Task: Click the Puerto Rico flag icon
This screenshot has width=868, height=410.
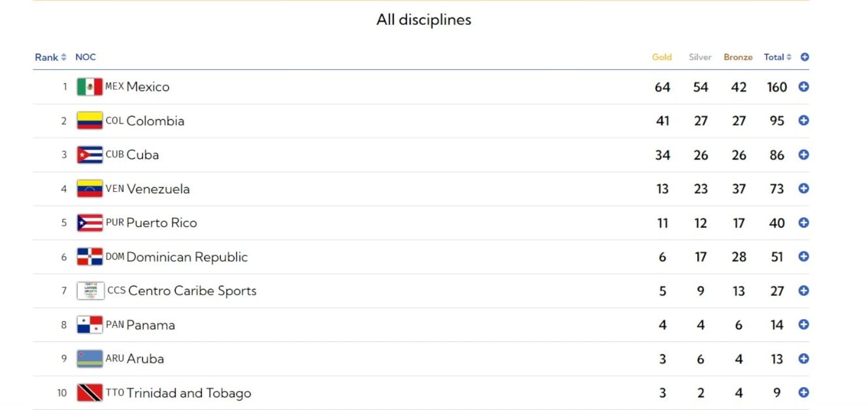Action: click(x=89, y=223)
